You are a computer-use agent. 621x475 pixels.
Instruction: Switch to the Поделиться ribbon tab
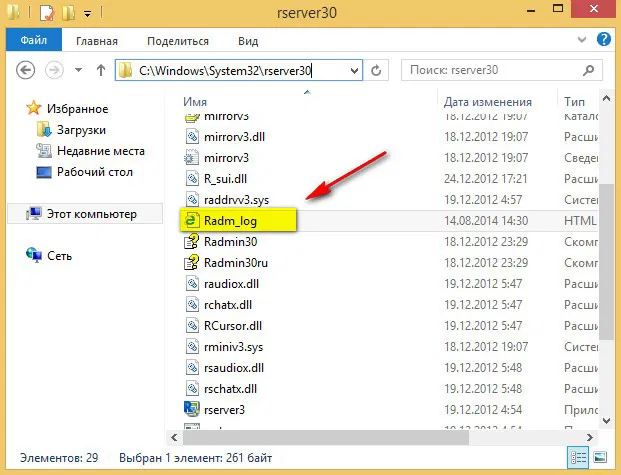[x=178, y=41]
